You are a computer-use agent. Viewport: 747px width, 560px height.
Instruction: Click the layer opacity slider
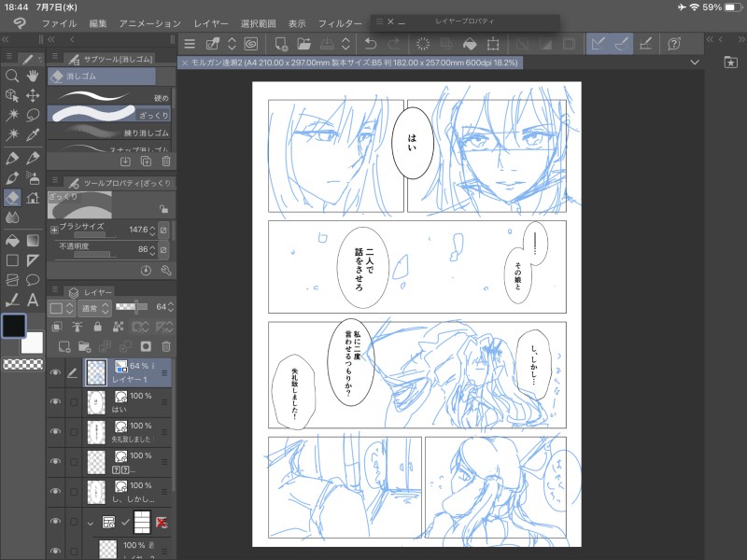tap(132, 307)
